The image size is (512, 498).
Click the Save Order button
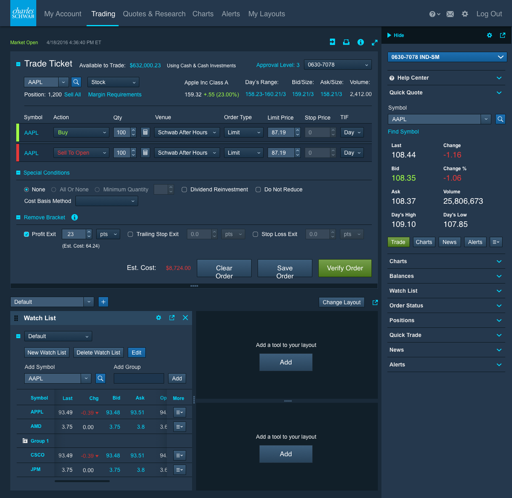285,268
